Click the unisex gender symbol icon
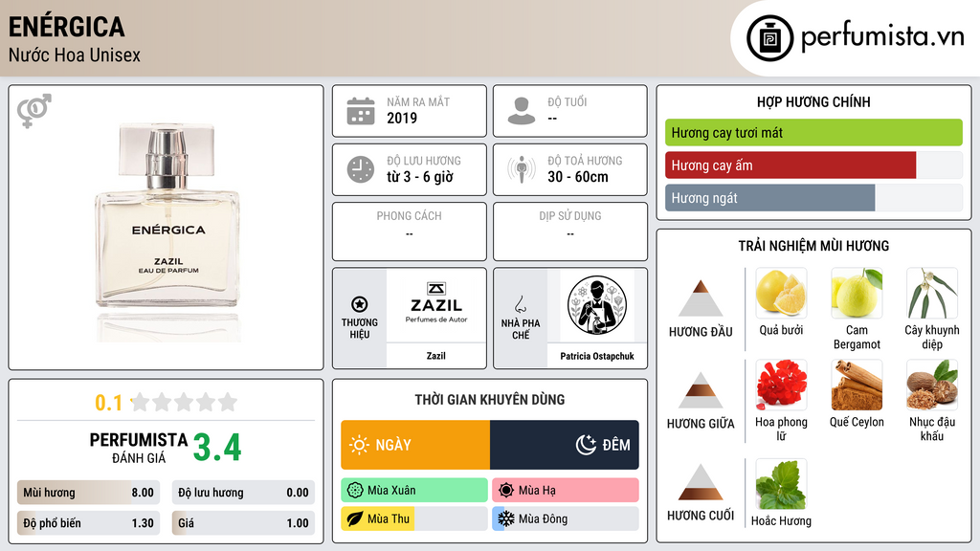980x551 pixels. click(x=34, y=111)
